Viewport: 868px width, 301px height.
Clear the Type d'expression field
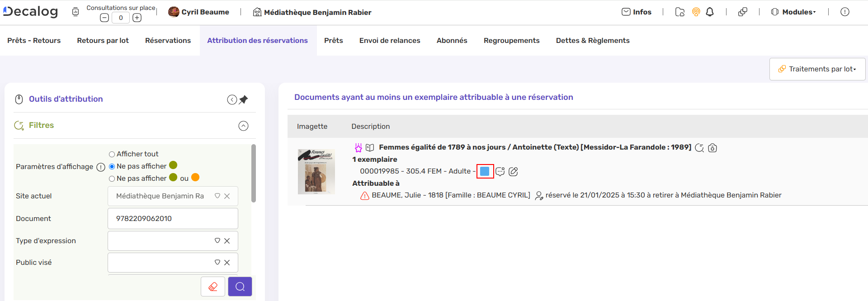point(227,240)
